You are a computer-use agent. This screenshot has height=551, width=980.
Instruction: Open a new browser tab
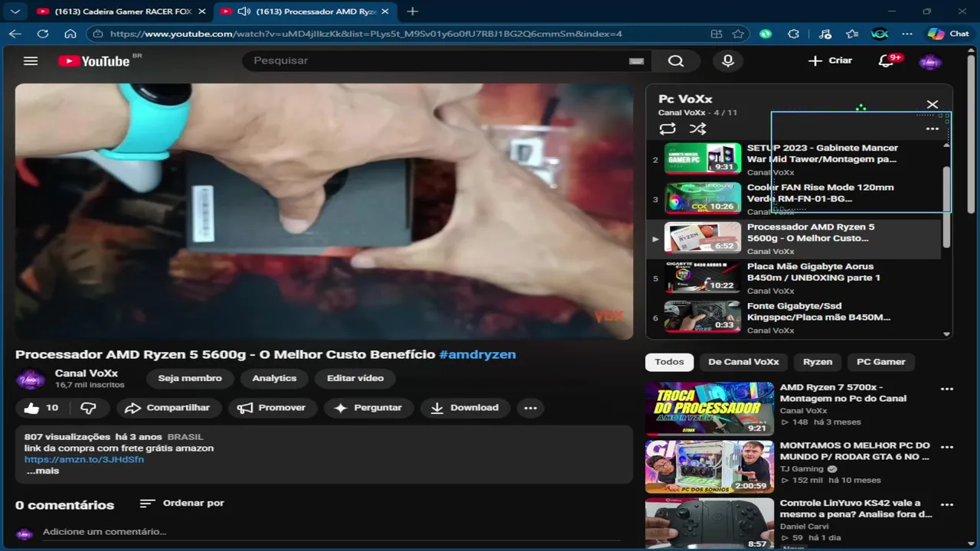[x=413, y=11]
